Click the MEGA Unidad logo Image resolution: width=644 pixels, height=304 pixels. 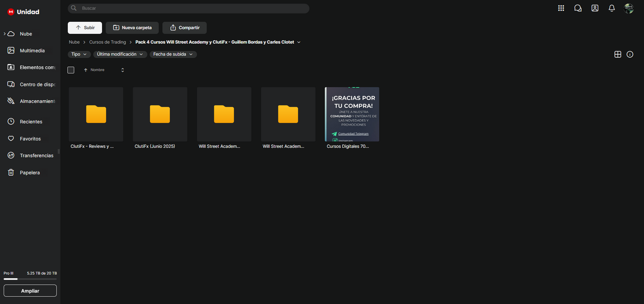(24, 12)
